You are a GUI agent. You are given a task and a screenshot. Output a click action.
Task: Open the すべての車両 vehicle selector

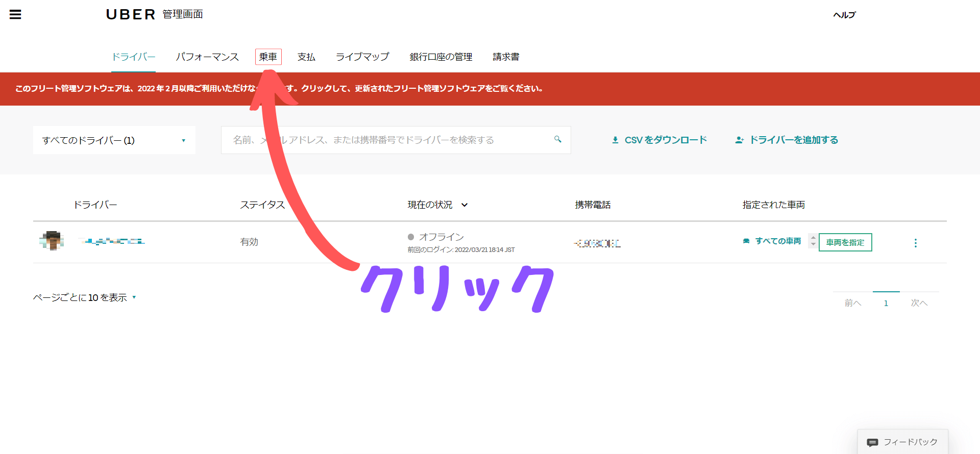pyautogui.click(x=778, y=241)
